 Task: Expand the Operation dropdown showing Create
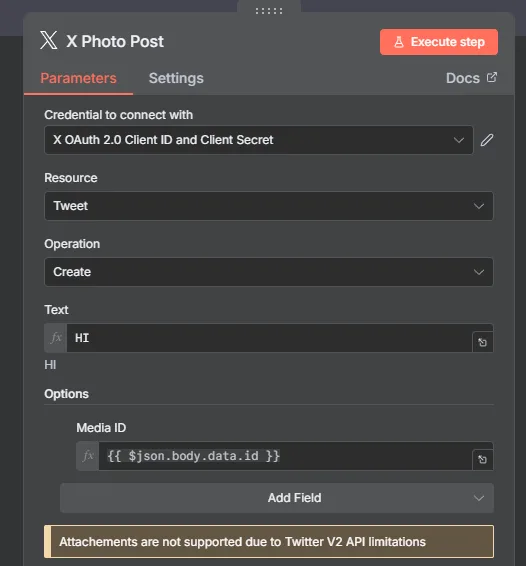[x=269, y=272]
